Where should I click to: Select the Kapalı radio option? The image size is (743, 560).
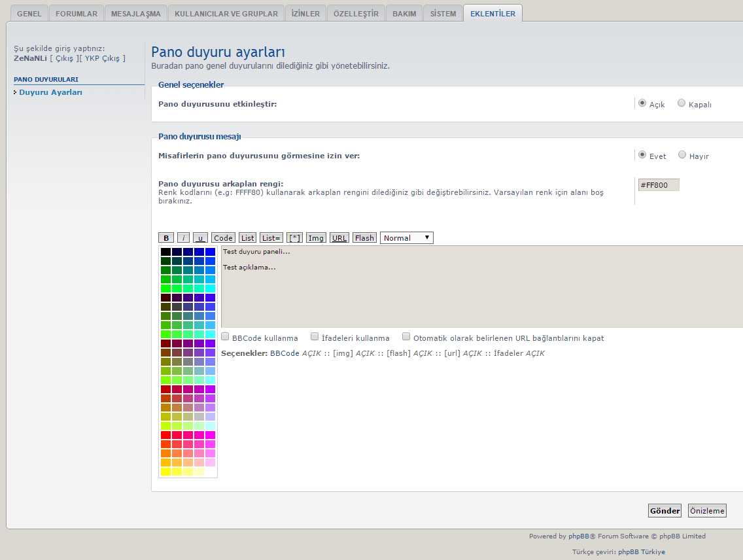point(682,103)
